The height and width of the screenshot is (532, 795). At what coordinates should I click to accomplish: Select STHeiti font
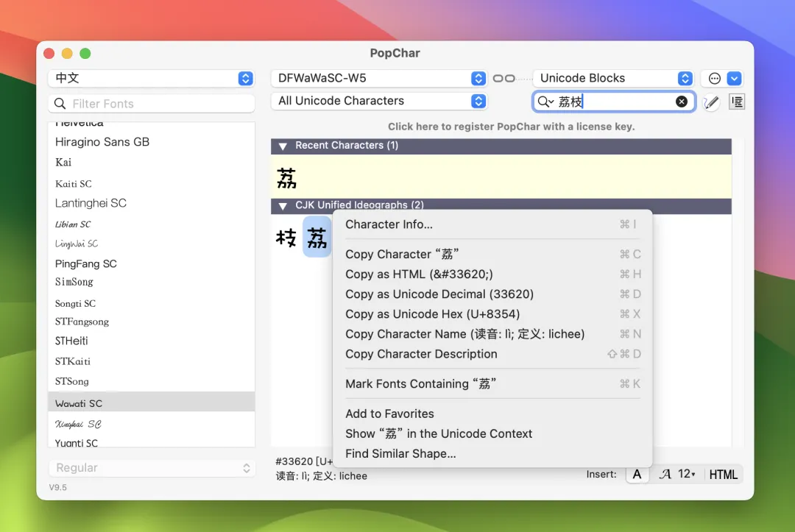(151, 341)
